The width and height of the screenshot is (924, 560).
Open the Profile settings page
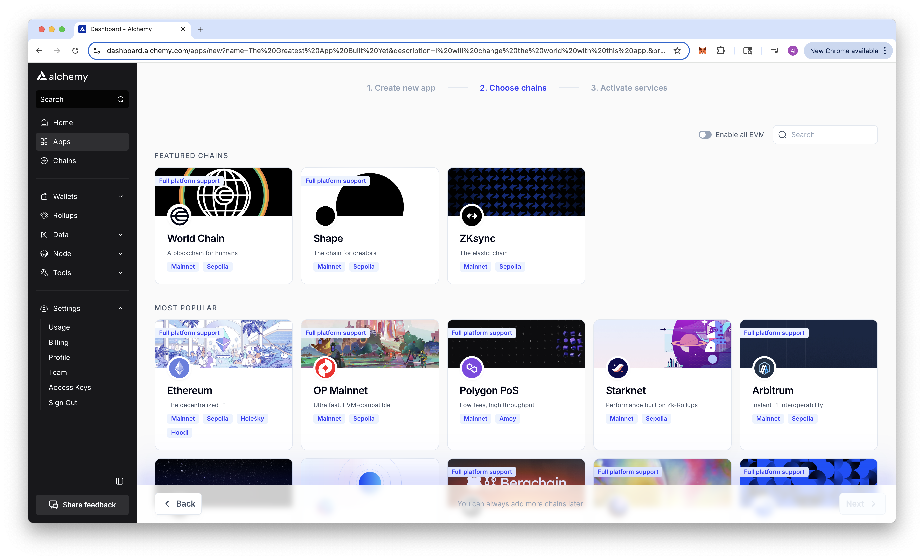[x=59, y=357]
